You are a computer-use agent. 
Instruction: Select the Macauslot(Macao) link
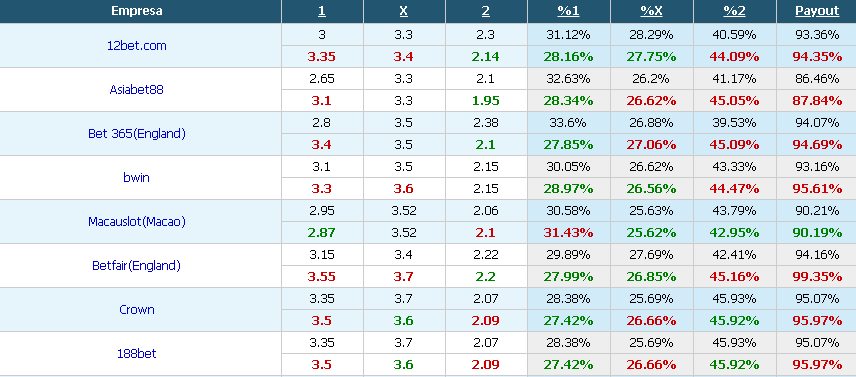click(136, 222)
